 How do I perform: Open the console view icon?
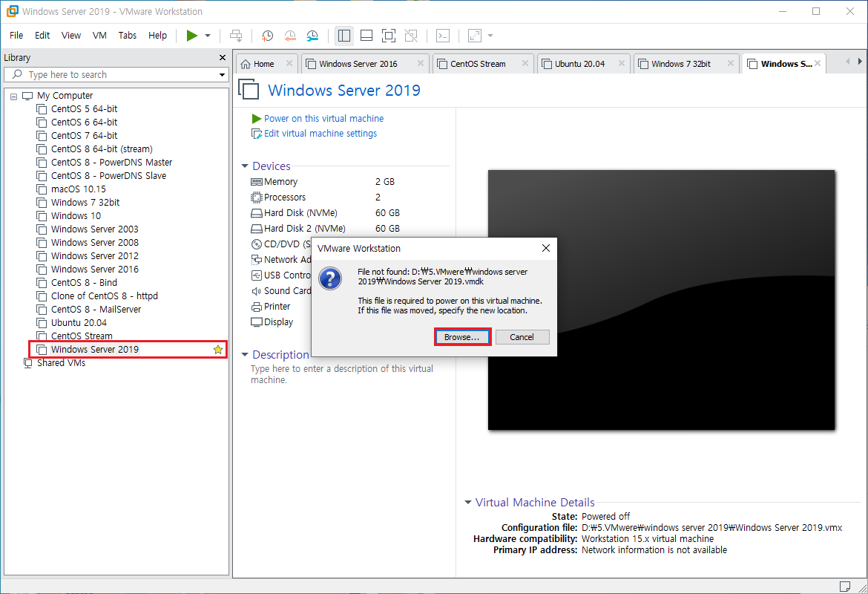[x=443, y=36]
